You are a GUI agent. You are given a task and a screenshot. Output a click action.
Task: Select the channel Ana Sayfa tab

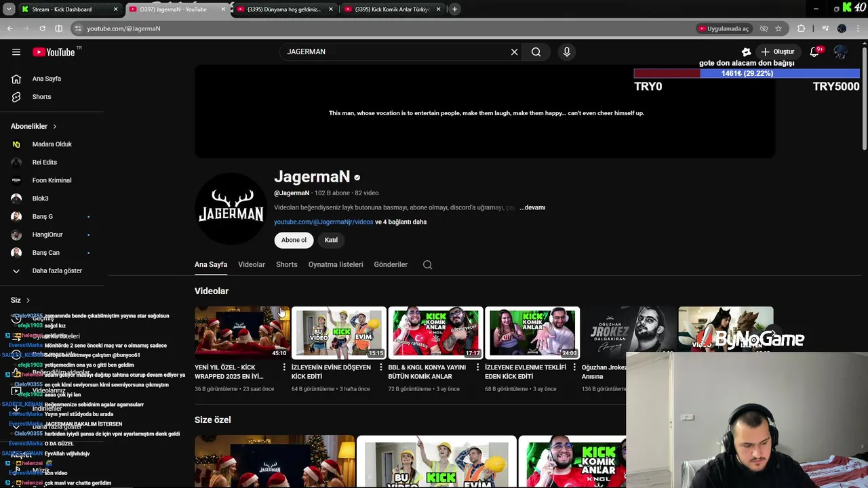211,265
